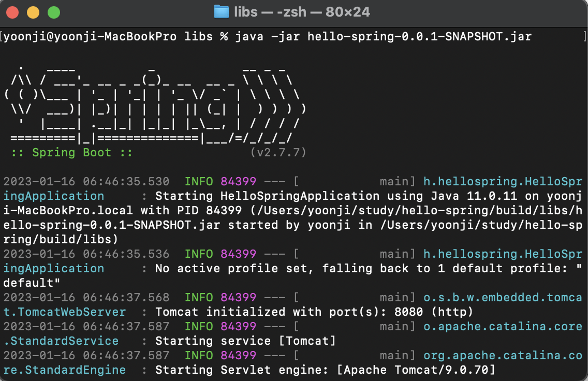This screenshot has height=381, width=588.
Task: Click timestamp '2023-01-16 06:46:37.568'
Action: [x=86, y=298]
